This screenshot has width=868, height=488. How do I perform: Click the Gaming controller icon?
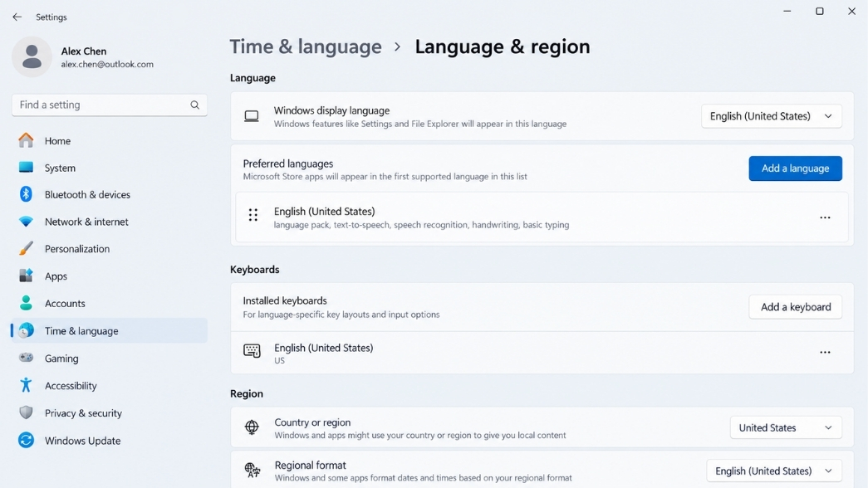pyautogui.click(x=26, y=358)
